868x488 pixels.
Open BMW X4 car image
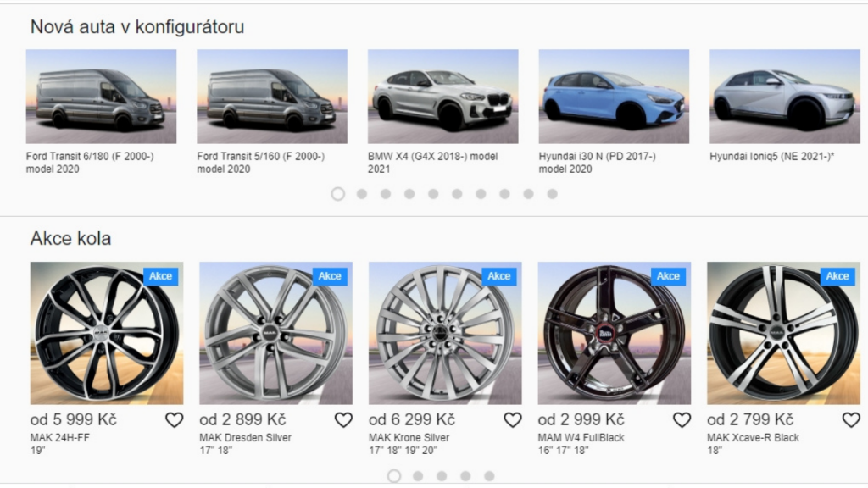[x=443, y=97]
